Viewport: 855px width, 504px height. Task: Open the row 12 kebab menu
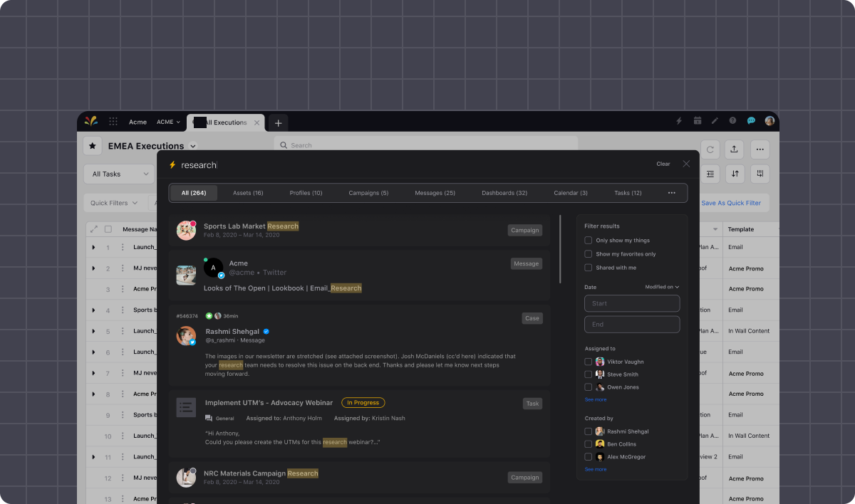pyautogui.click(x=122, y=478)
